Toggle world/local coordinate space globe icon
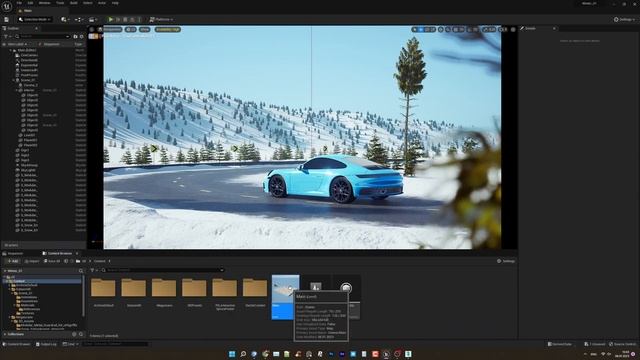 (x=441, y=29)
